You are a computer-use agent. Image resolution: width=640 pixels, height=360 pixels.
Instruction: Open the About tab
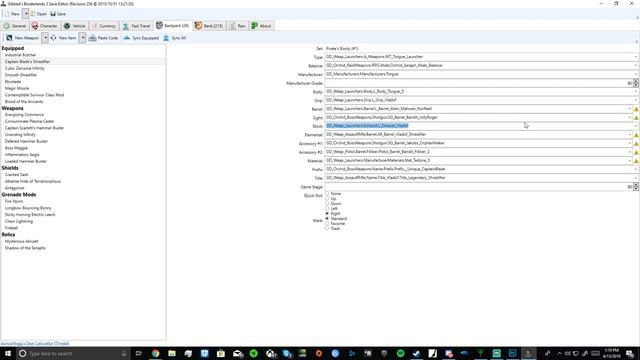pos(262,26)
